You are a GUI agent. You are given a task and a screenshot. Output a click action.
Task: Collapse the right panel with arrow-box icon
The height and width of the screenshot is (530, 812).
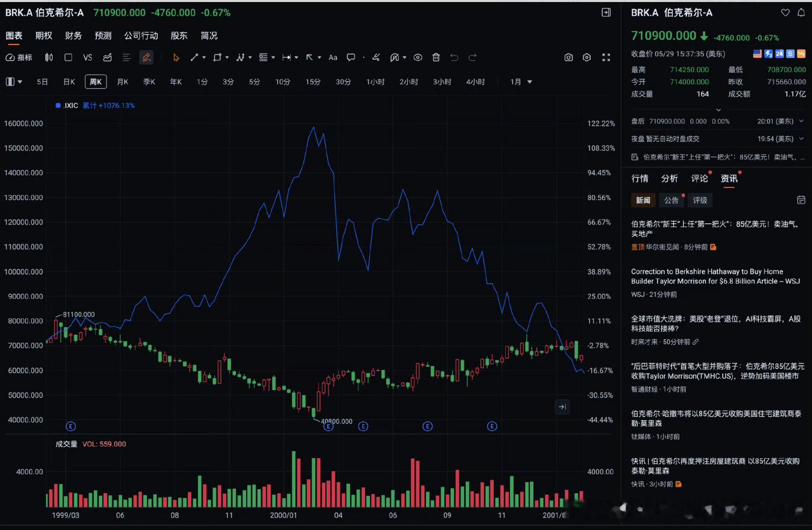tap(606, 13)
